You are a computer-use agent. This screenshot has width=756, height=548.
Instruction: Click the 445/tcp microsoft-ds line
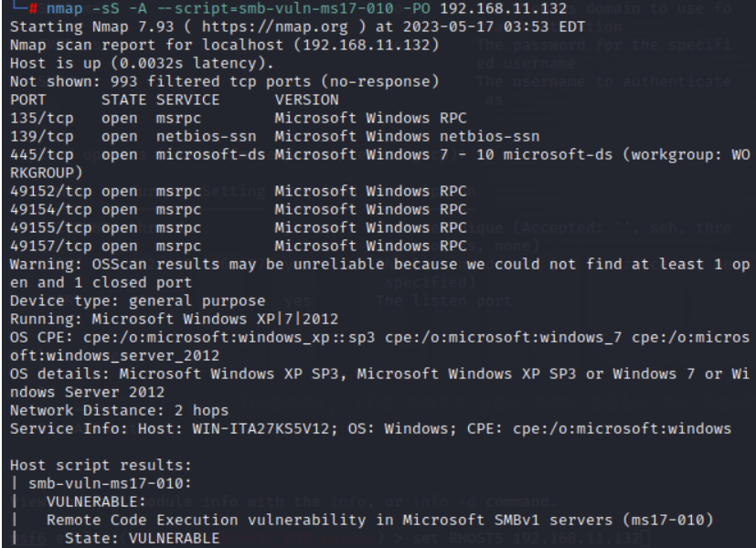click(380, 154)
